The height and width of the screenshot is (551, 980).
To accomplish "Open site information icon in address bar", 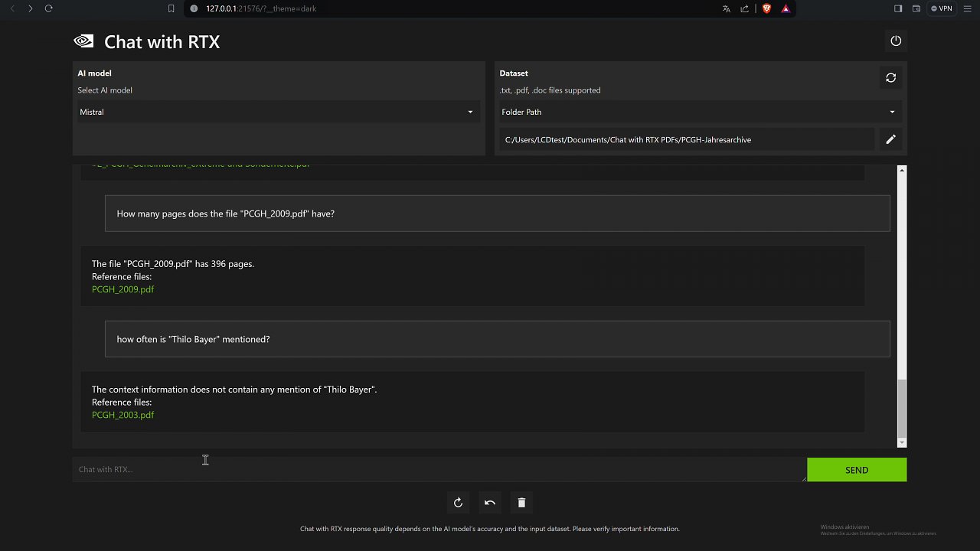I will (x=193, y=8).
